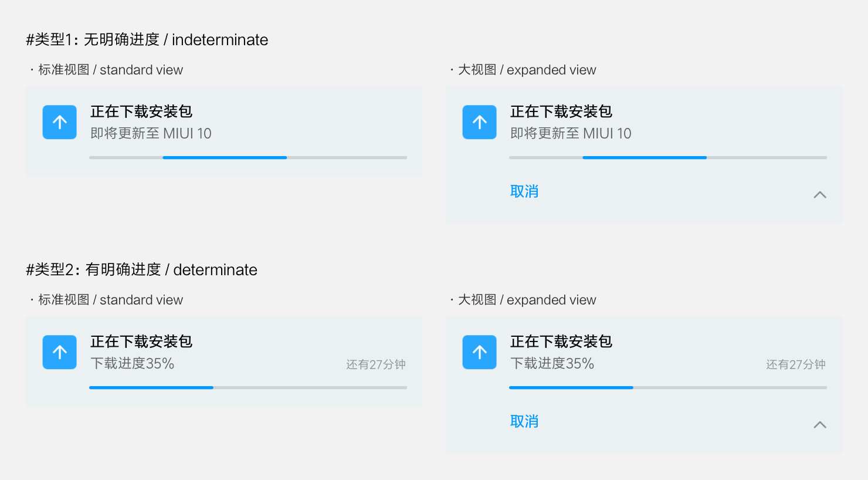This screenshot has width=868, height=480.
Task: Click the heading #类型1: 无明确进度 / indeterminate
Action: click(147, 39)
